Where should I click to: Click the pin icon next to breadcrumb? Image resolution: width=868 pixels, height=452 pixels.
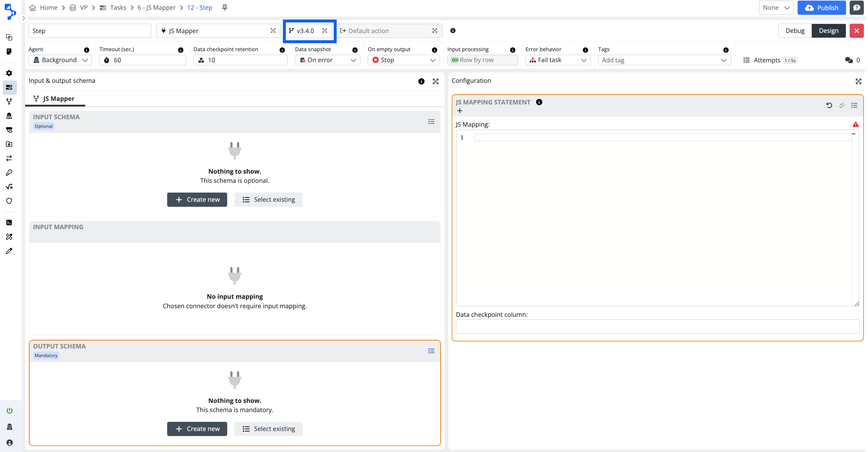225,7
